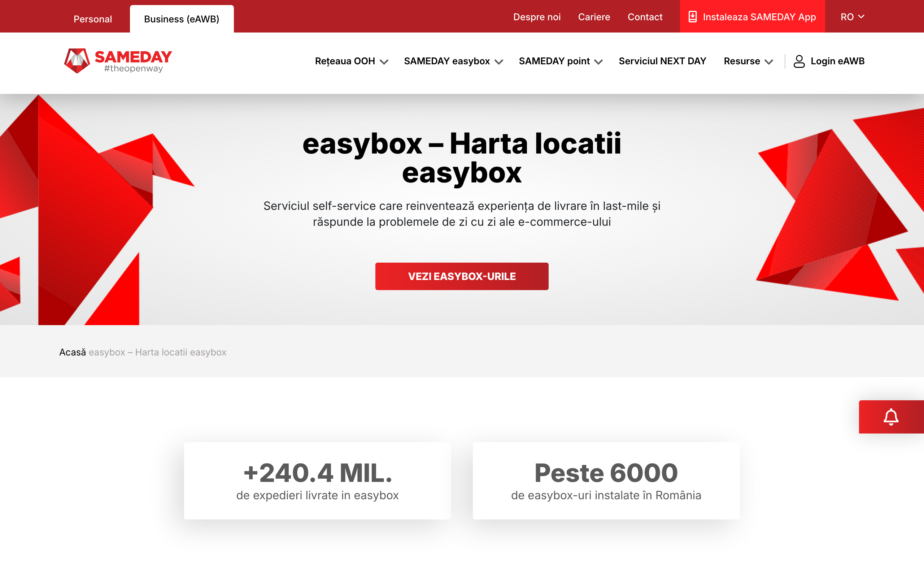Viewport: 924px width, 578px height.
Task: Click the +240.4 MIL. statistic card
Action: coord(317,480)
